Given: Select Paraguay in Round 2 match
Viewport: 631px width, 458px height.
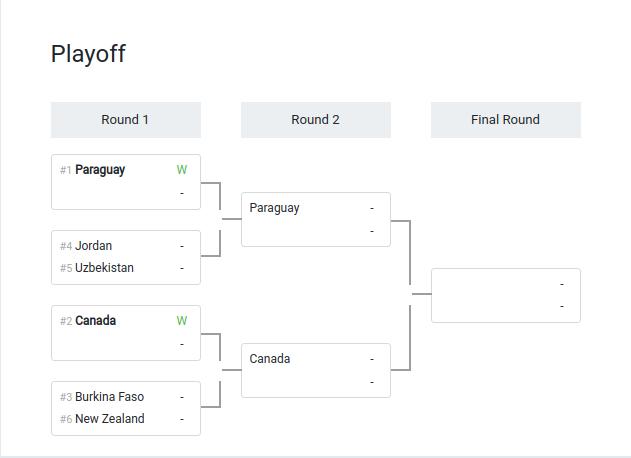Looking at the screenshot, I should pyautogui.click(x=274, y=208).
